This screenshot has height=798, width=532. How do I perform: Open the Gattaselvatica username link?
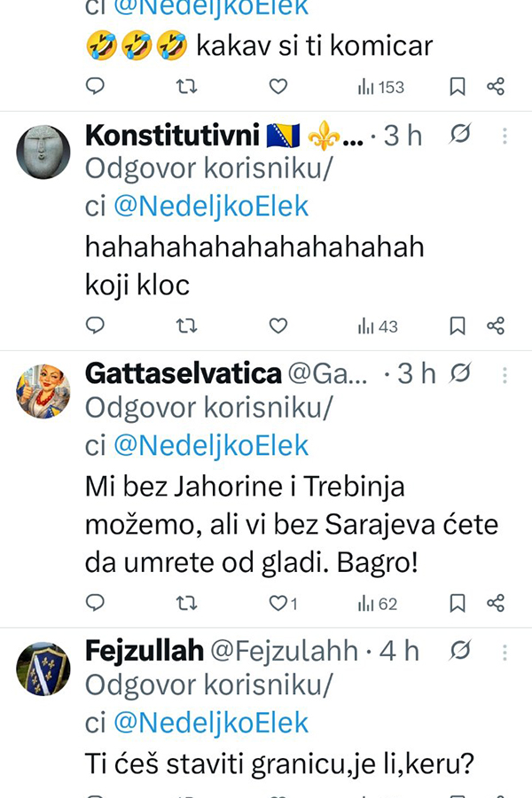(x=183, y=374)
